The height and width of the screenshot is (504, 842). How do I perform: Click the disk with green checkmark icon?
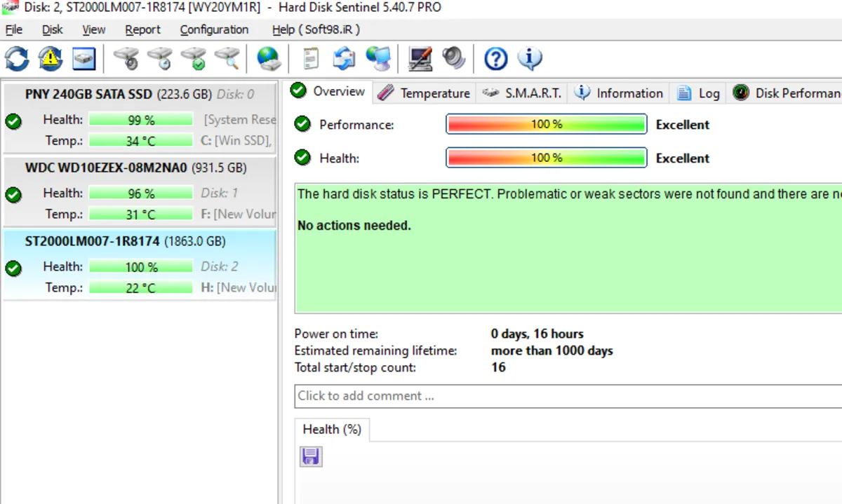pos(194,58)
